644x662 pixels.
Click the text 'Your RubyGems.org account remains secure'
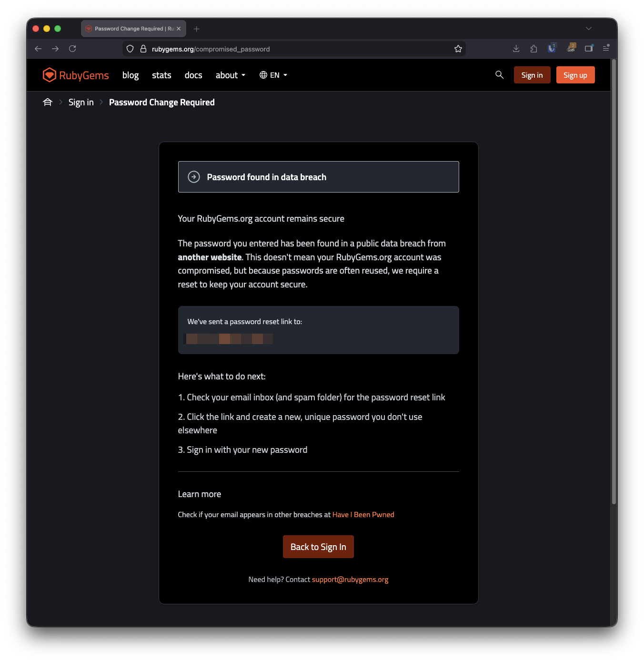[261, 219]
